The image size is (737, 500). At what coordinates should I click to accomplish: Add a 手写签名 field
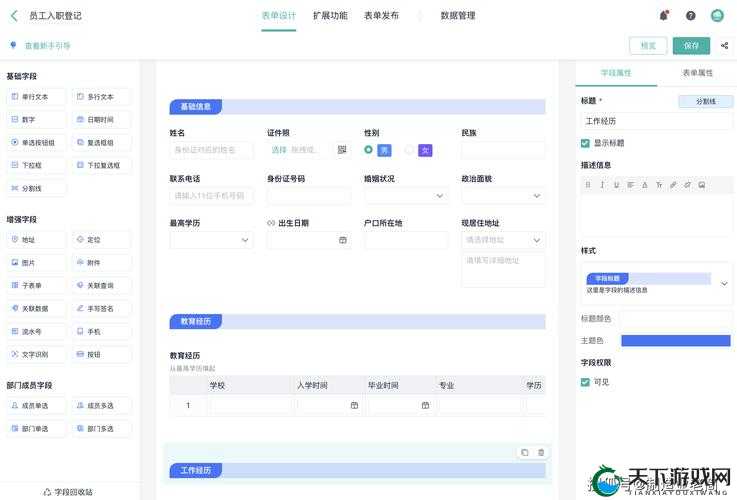(x=102, y=308)
